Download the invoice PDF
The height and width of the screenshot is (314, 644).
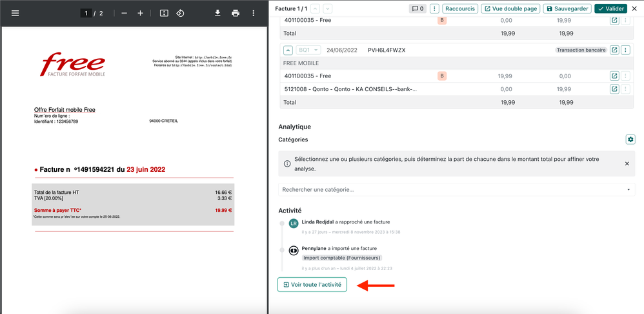tap(217, 13)
